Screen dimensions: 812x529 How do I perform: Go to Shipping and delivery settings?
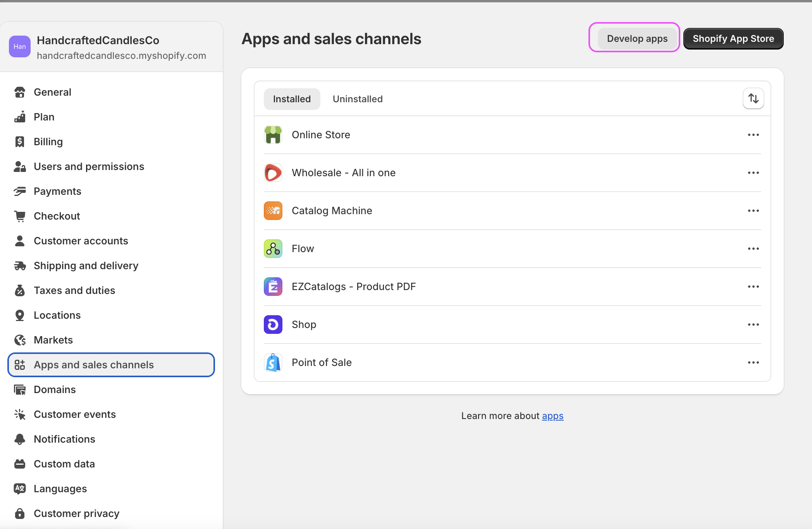(86, 266)
